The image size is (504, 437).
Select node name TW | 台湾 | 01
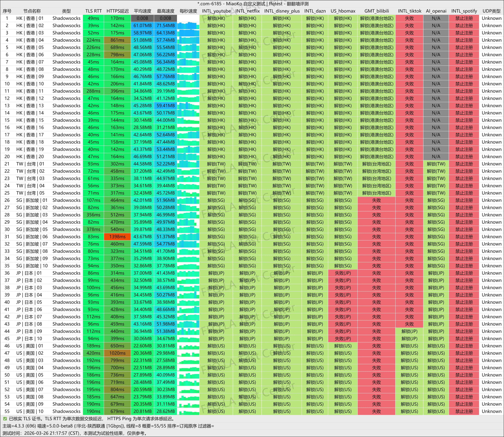[x=30, y=164]
